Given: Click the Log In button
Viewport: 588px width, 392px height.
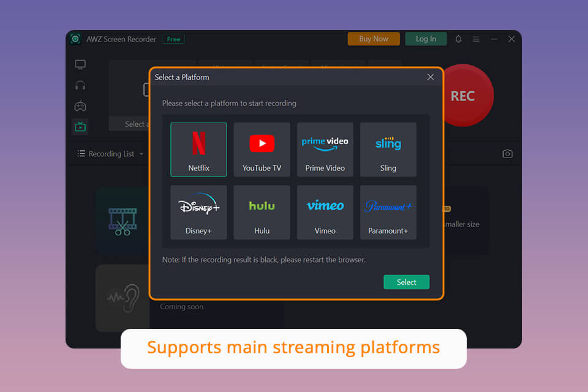Looking at the screenshot, I should (426, 39).
